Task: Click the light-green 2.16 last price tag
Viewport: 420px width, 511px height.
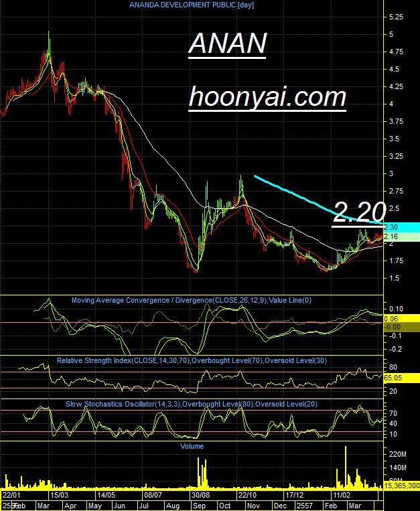Action: 401,236
